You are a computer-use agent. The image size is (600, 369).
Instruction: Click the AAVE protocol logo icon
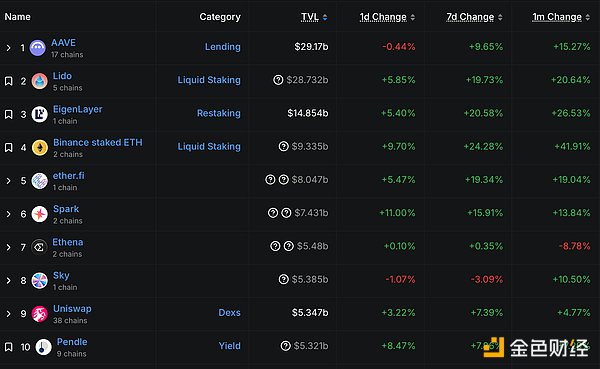(38, 48)
